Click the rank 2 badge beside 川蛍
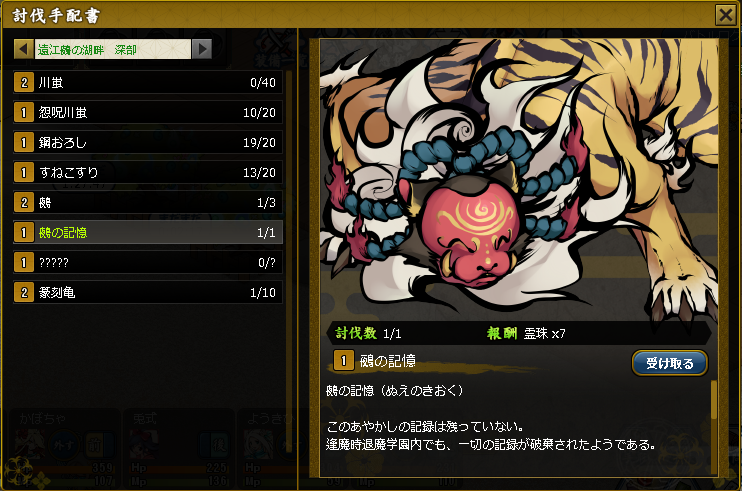742x491 pixels. coord(24,83)
